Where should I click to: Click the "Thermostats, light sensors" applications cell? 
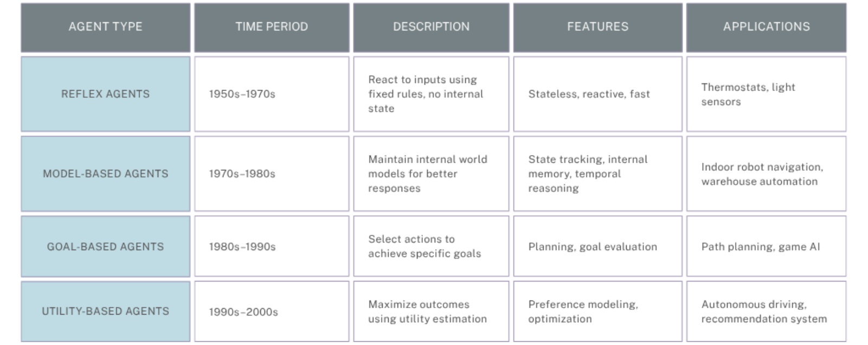[x=748, y=94]
